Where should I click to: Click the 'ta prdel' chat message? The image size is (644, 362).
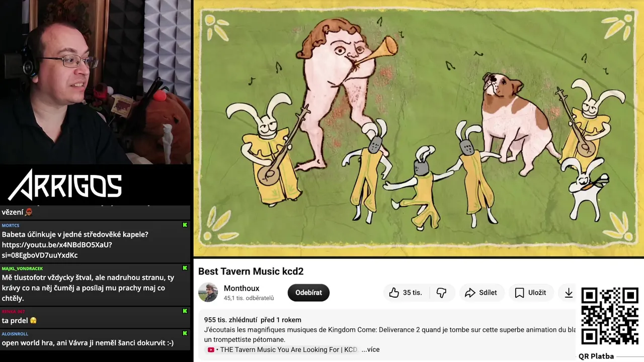tap(15, 321)
